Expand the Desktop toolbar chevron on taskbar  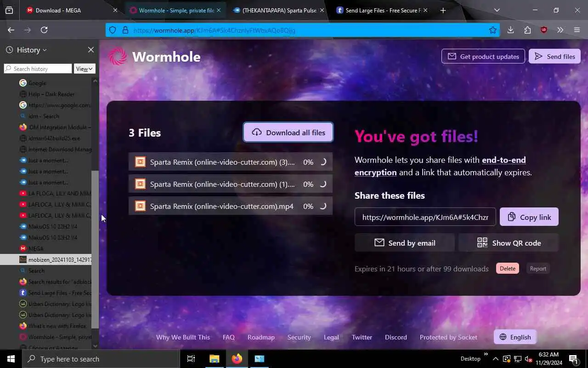pos(486,354)
